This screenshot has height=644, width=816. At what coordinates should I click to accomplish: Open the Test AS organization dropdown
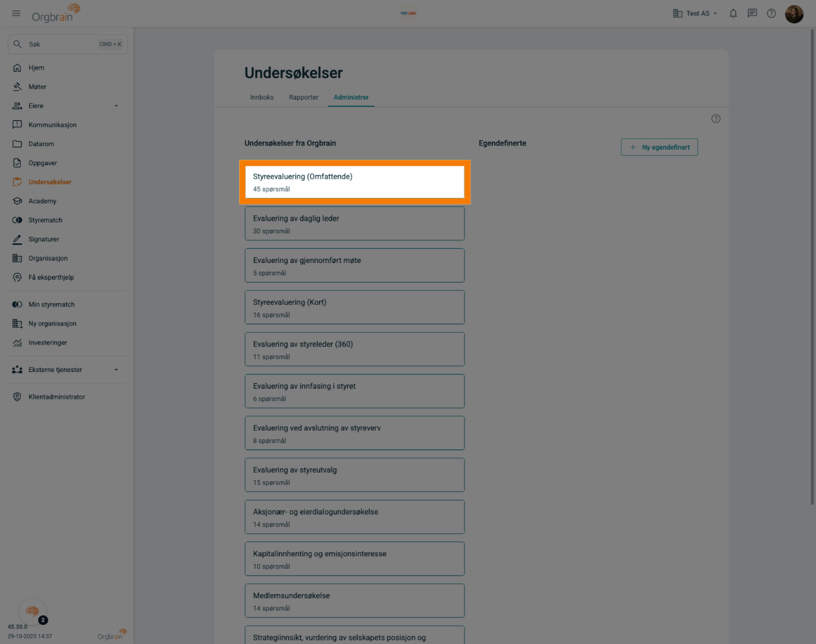tap(695, 13)
